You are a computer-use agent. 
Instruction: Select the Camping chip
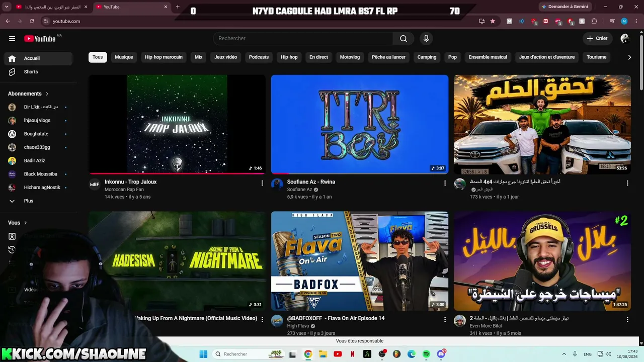pos(427,57)
